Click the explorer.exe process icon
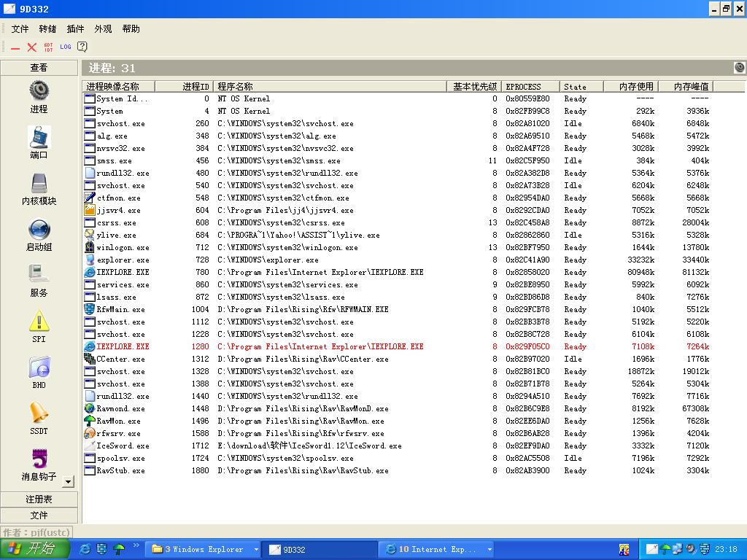747x560 pixels. (x=90, y=260)
